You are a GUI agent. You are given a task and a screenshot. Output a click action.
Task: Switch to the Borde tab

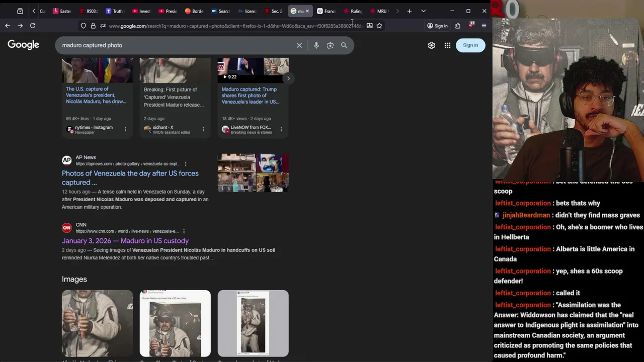click(194, 11)
